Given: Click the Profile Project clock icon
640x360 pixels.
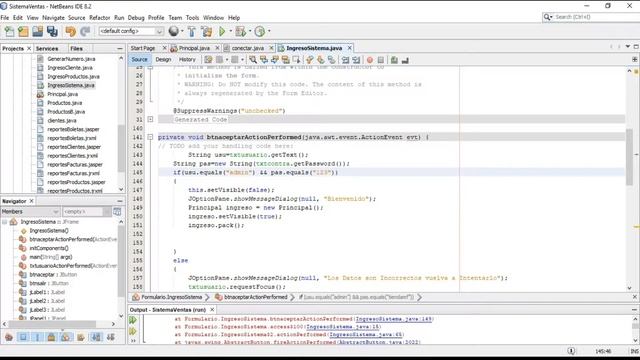Looking at the screenshot, I should point(260,31).
